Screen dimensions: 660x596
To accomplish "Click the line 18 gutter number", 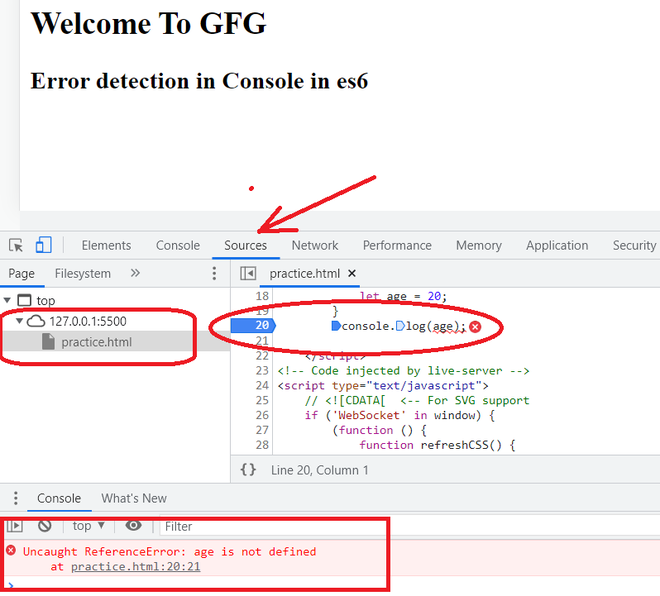I will 262,296.
